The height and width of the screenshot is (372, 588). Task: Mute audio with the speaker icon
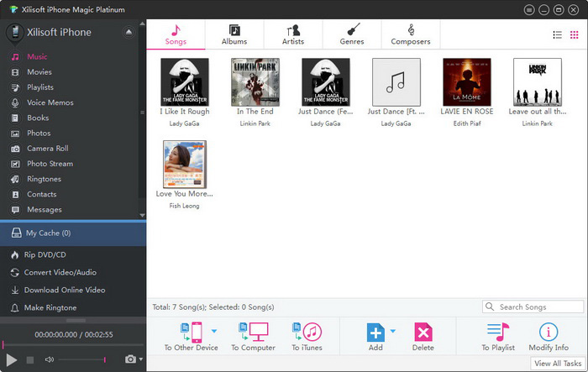pyautogui.click(x=50, y=359)
